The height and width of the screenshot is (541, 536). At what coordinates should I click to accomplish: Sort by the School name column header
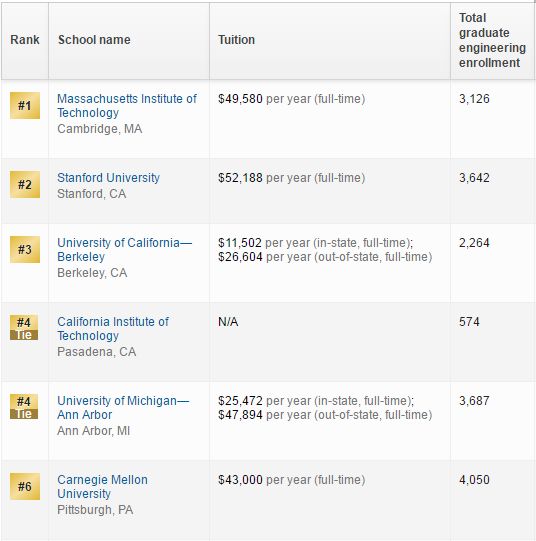(94, 40)
